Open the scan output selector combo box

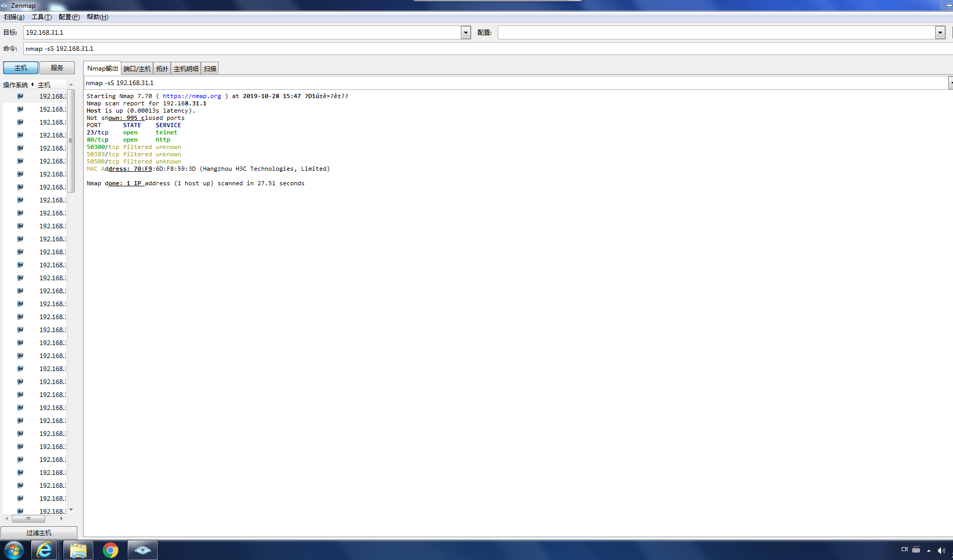(518, 83)
